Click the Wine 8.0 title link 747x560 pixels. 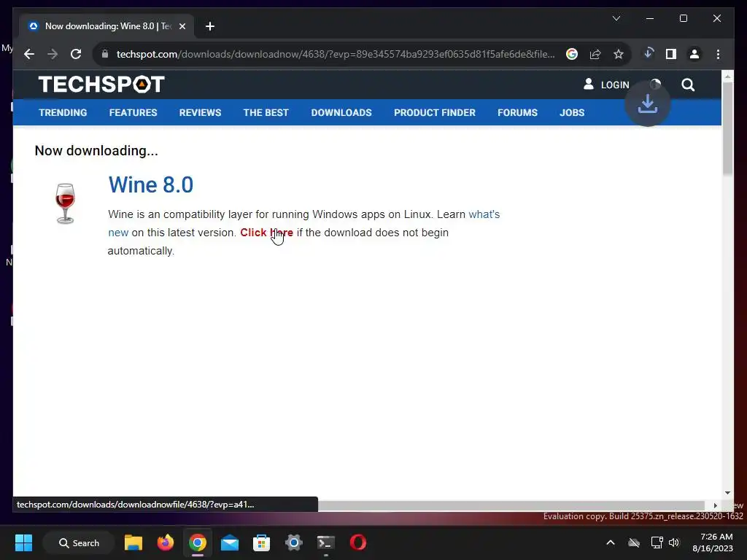pyautogui.click(x=150, y=184)
